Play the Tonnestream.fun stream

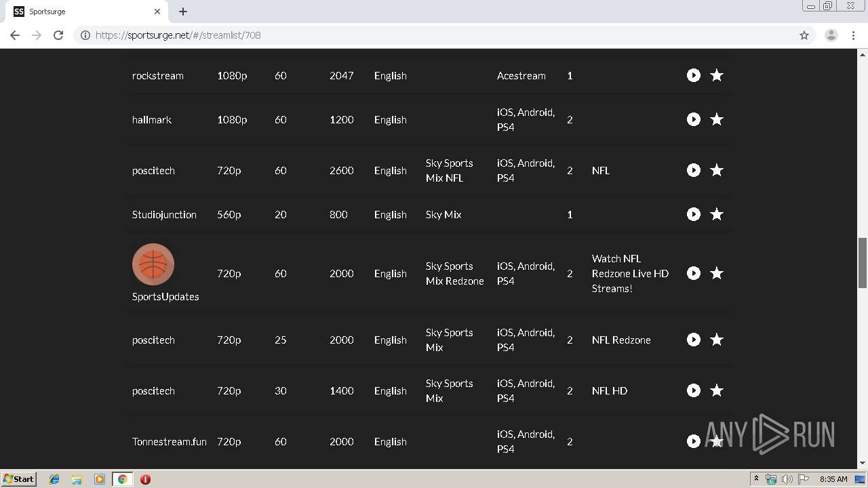click(693, 441)
